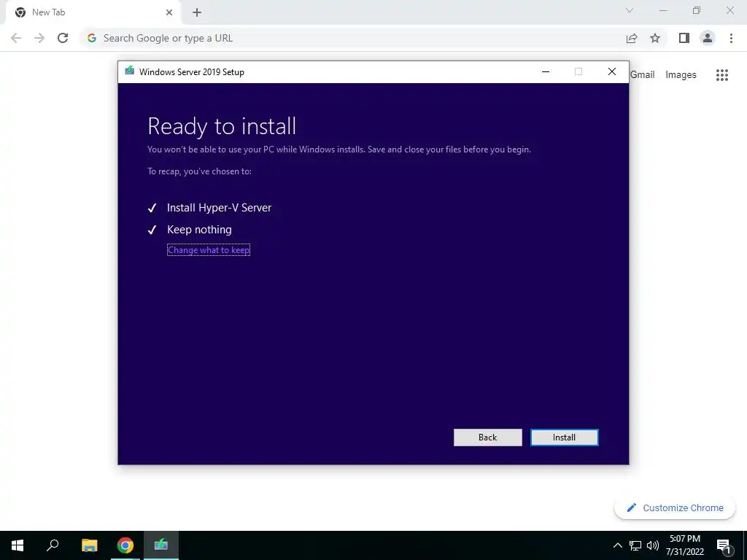The image size is (747, 560).
Task: Open File Explorer from the taskbar
Action: click(89, 545)
